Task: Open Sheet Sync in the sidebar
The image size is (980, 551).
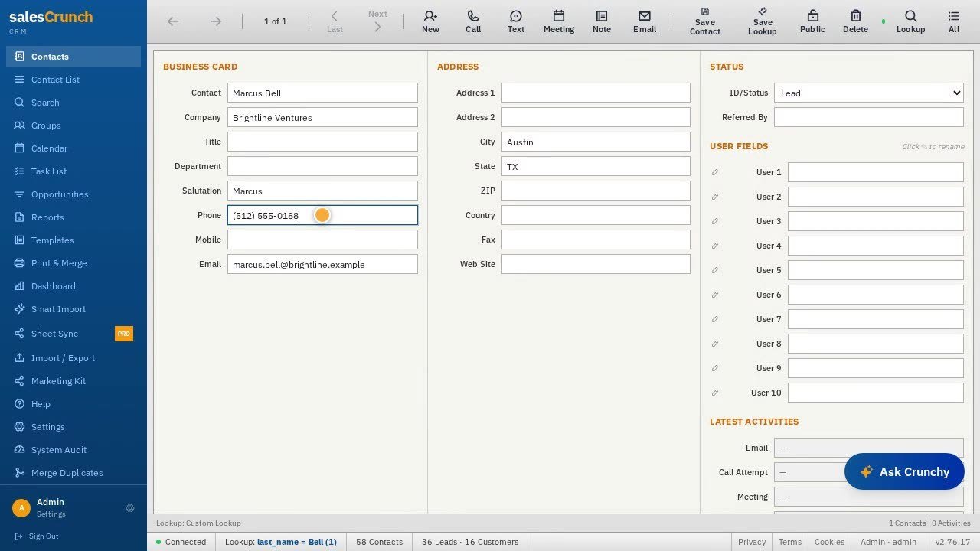Action: click(x=73, y=334)
